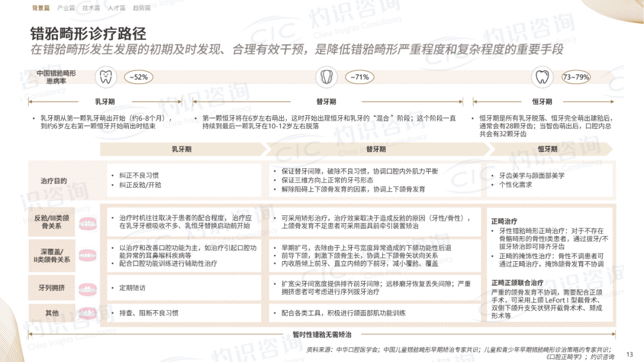This screenshot has height=362, width=644.
Task: Click the 替牙期 arrow column header
Action: 376,149
